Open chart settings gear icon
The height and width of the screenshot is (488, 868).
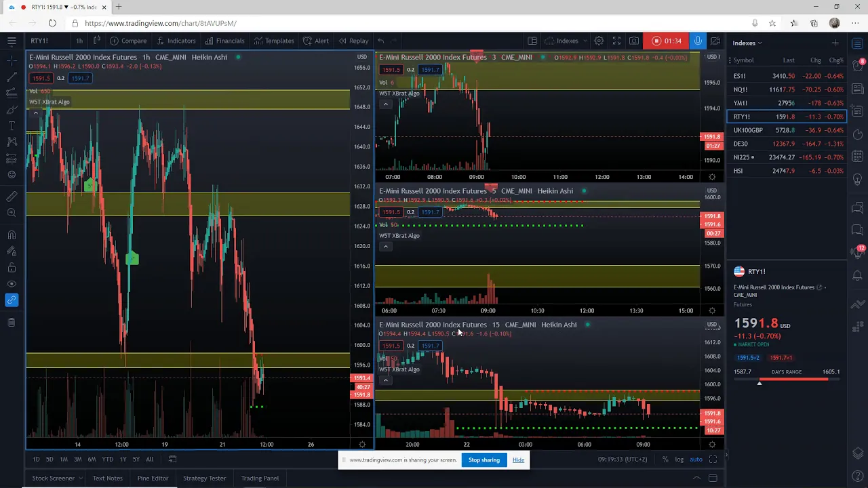tap(599, 41)
